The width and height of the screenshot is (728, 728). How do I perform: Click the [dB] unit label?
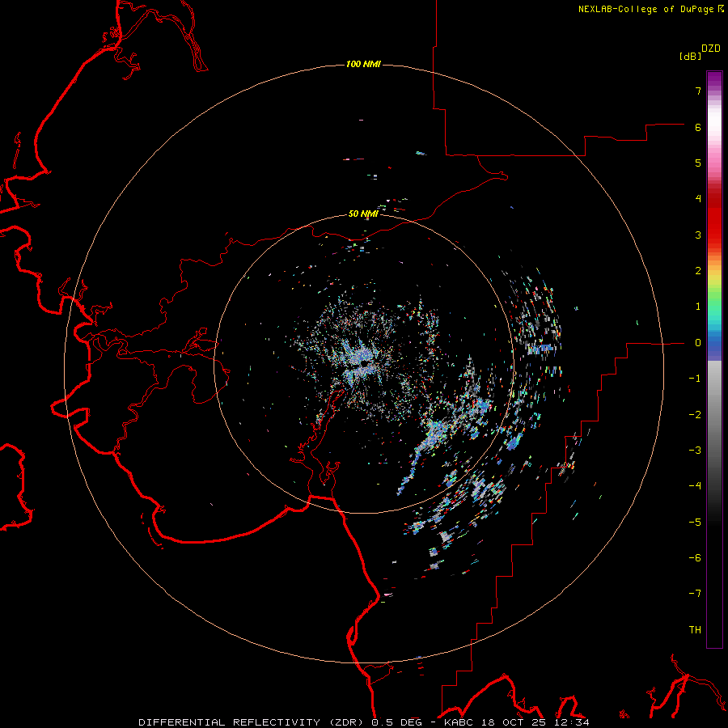[x=691, y=56]
